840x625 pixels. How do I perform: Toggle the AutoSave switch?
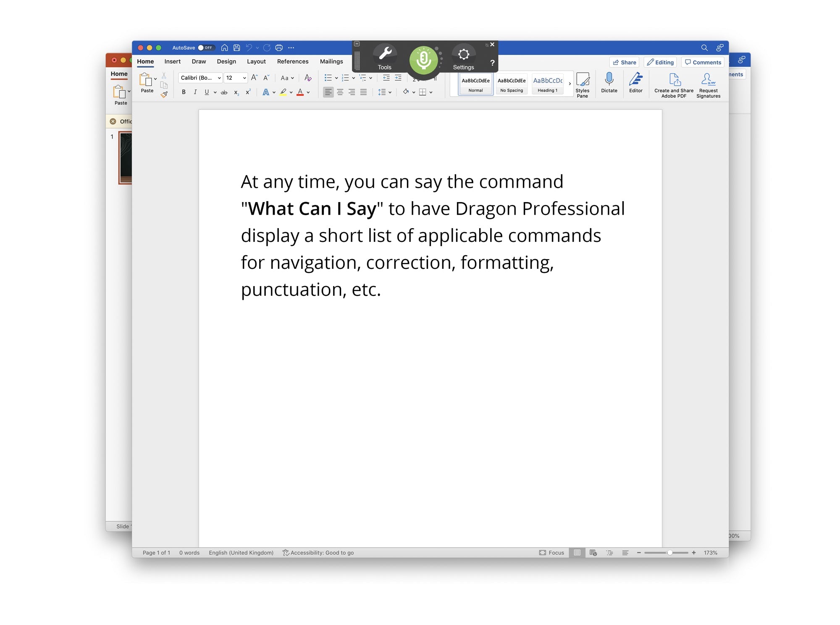point(206,48)
